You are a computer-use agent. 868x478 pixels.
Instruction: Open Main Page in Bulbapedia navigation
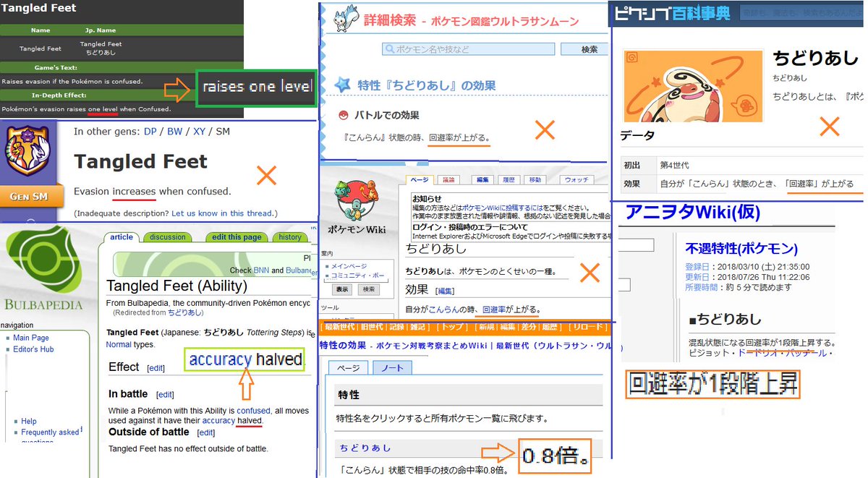31,338
